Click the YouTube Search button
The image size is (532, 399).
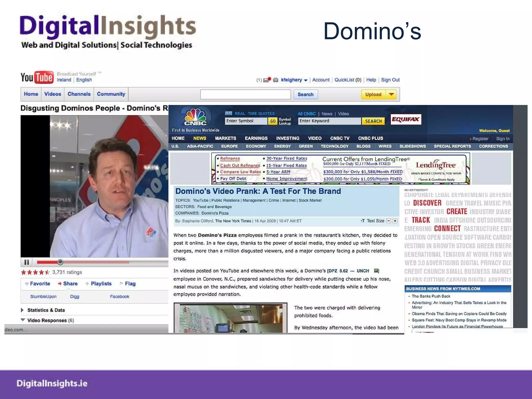[x=305, y=94]
